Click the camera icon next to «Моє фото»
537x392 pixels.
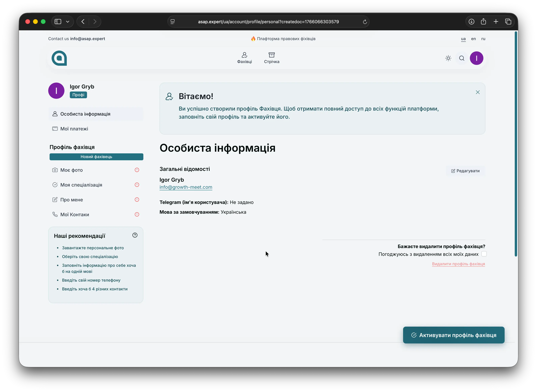tap(55, 170)
